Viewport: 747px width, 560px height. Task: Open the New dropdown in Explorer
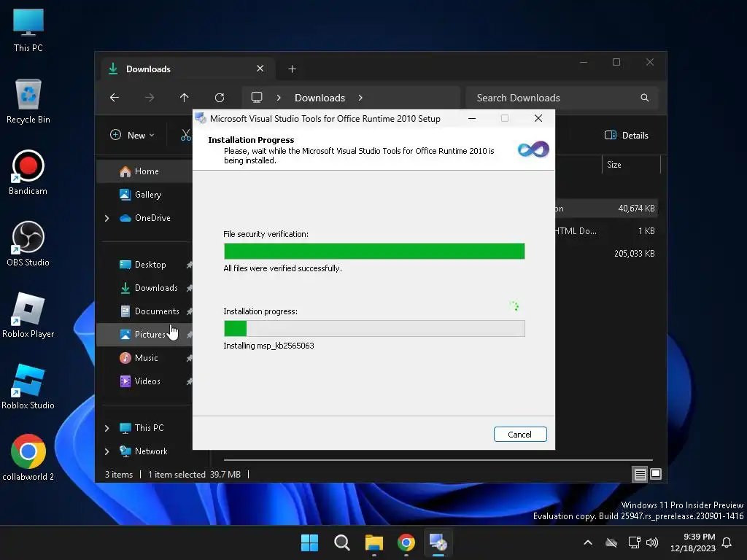(132, 135)
